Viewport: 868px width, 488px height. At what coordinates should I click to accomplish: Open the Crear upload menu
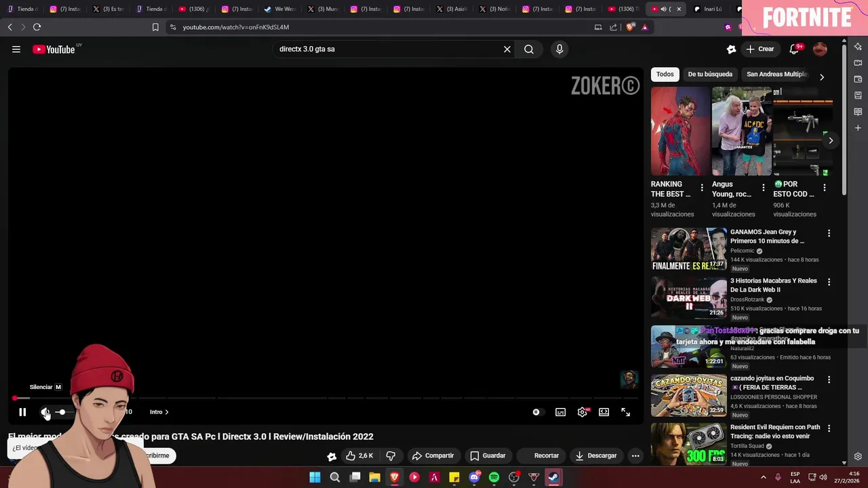pyautogui.click(x=760, y=49)
